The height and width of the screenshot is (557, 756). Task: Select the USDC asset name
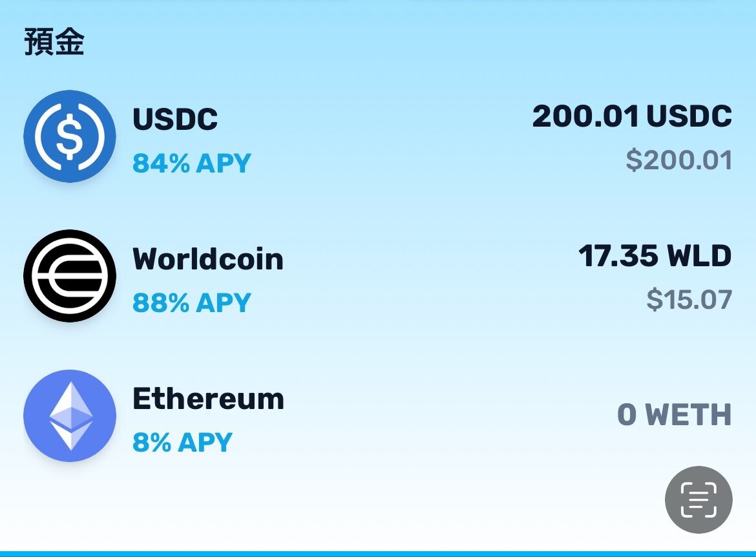point(175,119)
